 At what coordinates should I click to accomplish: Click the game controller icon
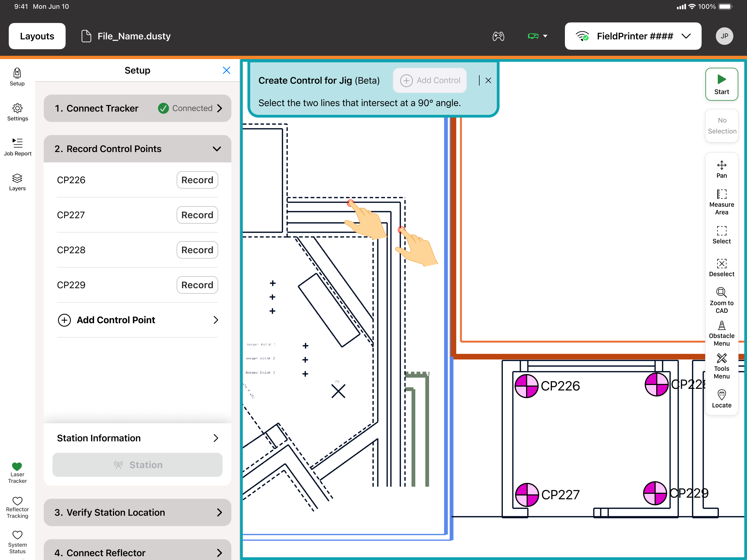498,36
